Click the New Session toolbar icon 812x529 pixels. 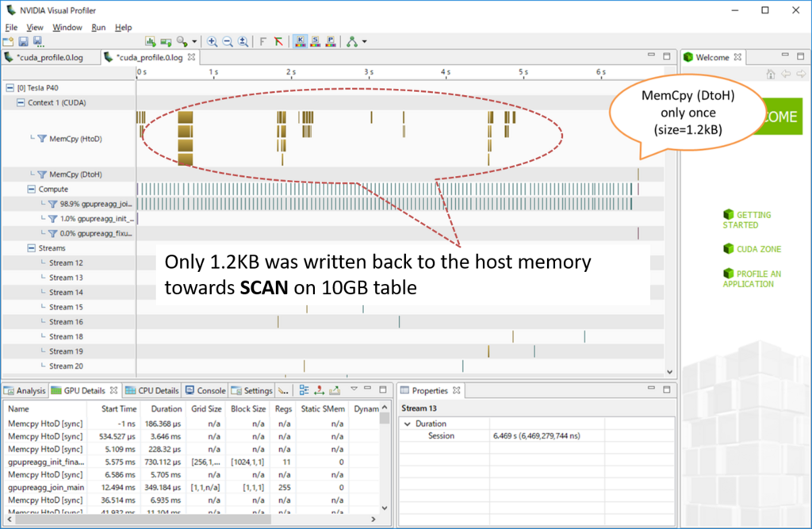8,42
